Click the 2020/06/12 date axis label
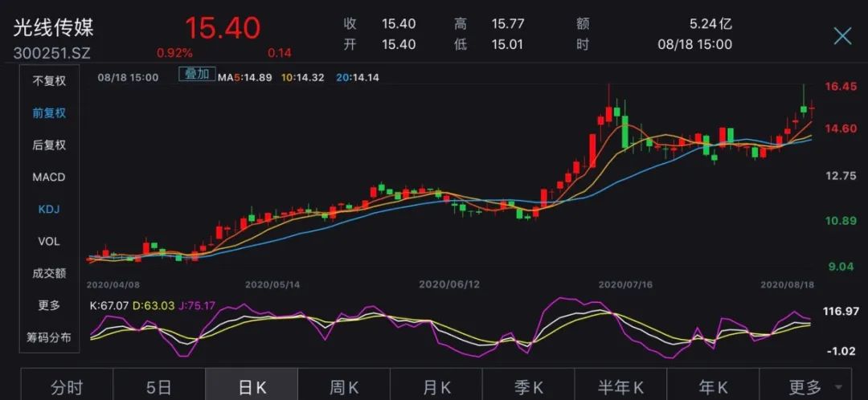868x400 pixels. click(x=448, y=284)
